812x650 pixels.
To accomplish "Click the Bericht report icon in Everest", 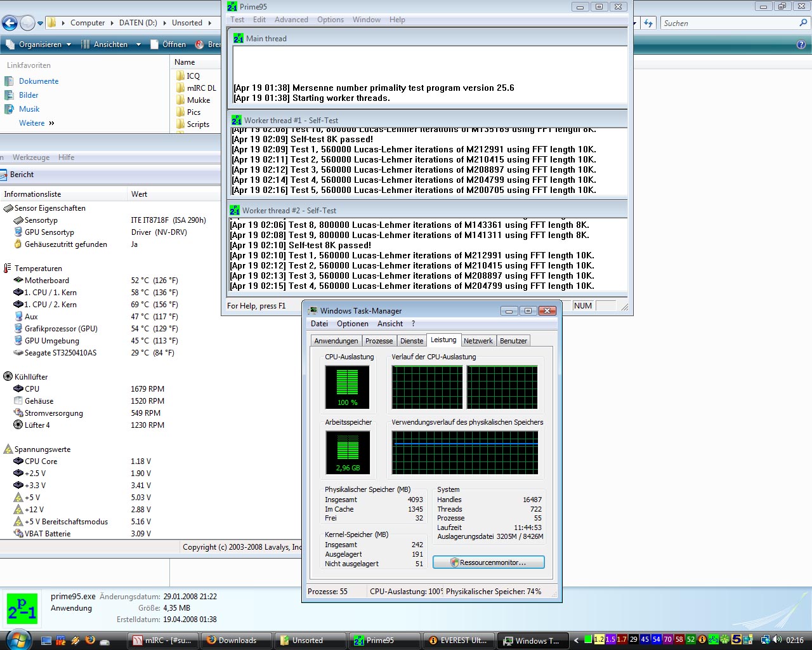I will pos(4,175).
